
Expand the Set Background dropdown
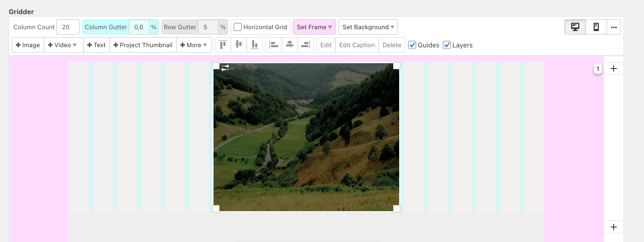tap(368, 27)
